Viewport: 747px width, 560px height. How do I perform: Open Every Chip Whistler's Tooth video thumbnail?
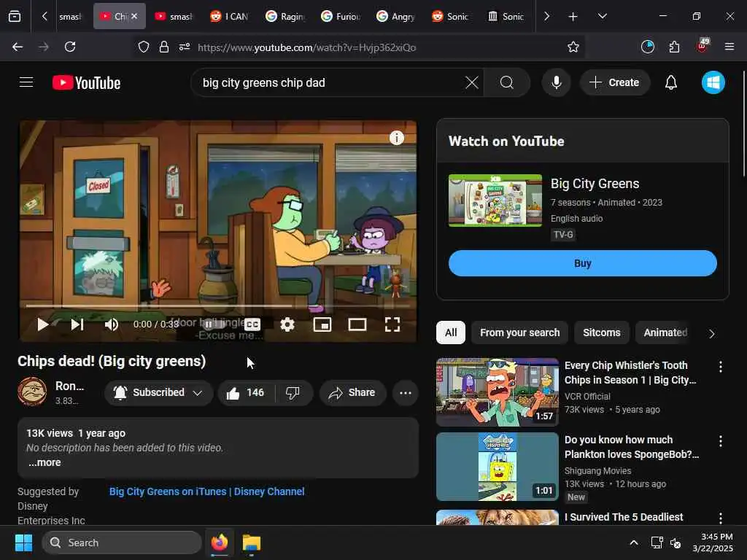click(x=498, y=392)
